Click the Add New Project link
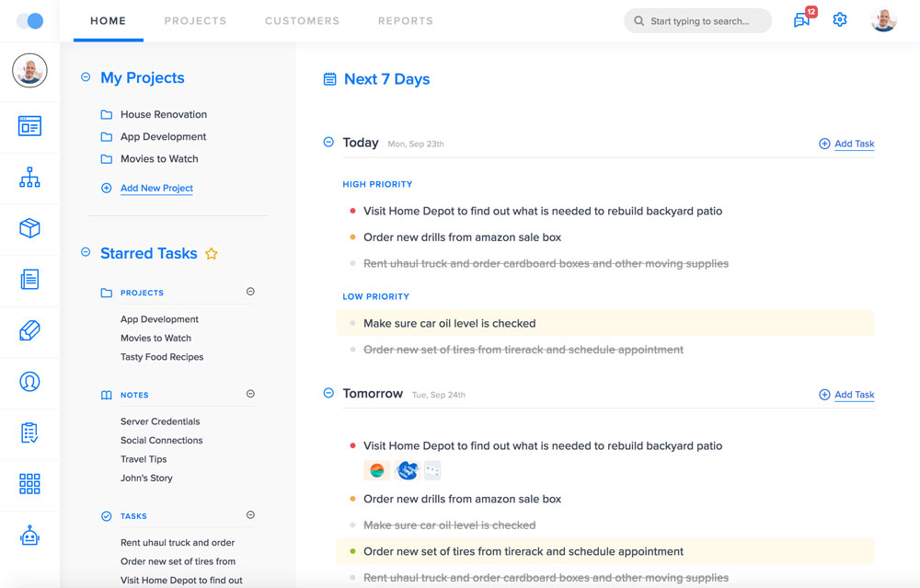Screen dimensions: 920x588 tap(156, 189)
